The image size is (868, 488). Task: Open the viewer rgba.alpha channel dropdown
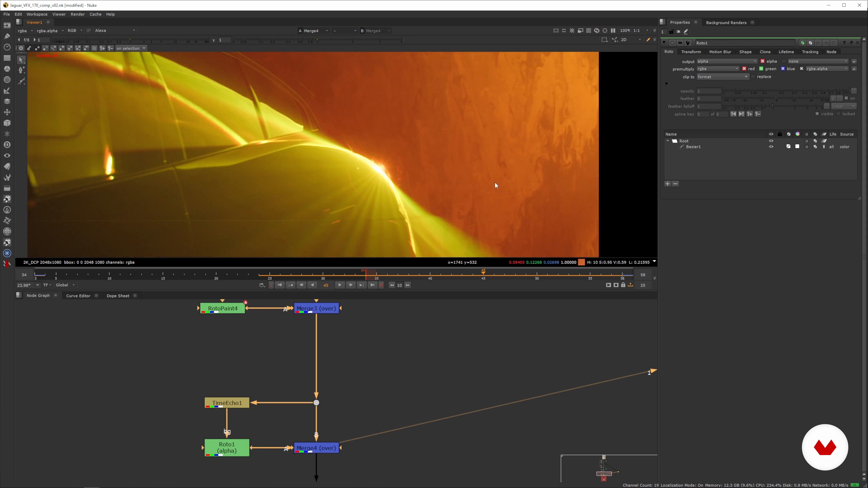(x=50, y=31)
